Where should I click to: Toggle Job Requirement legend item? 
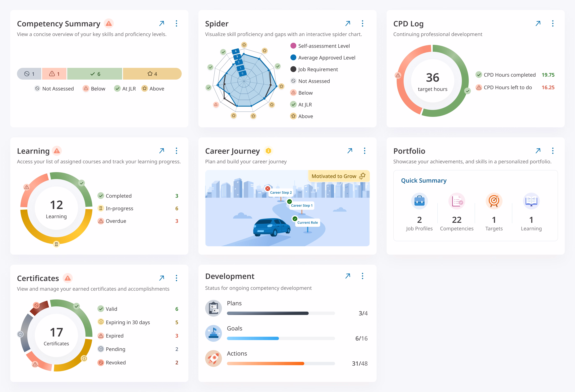pyautogui.click(x=314, y=69)
